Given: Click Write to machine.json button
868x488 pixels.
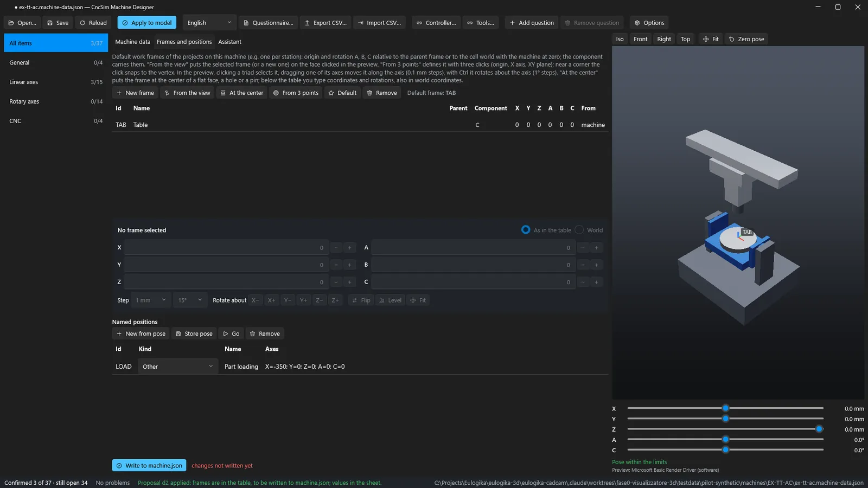Looking at the screenshot, I should [x=149, y=465].
